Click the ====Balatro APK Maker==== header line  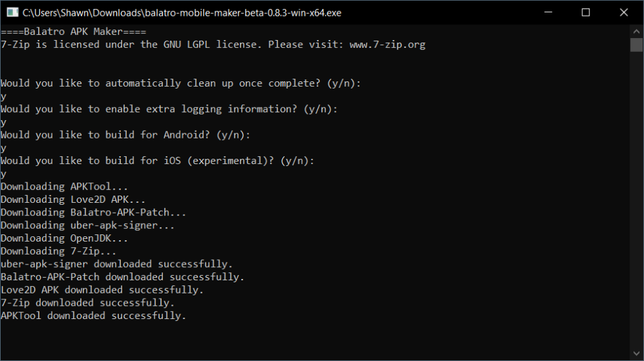[73, 32]
